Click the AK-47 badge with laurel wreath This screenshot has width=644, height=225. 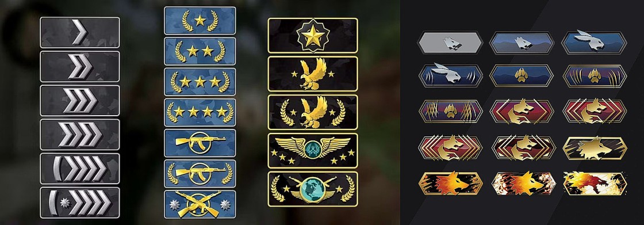[x=200, y=174]
